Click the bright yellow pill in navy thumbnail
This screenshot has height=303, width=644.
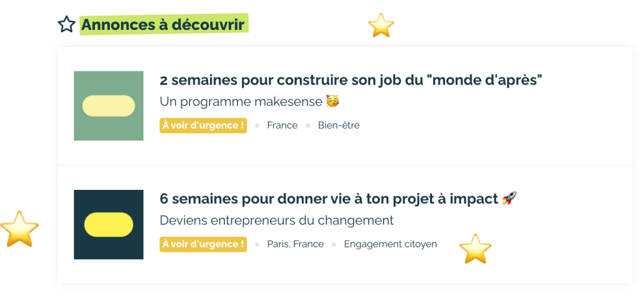click(109, 224)
